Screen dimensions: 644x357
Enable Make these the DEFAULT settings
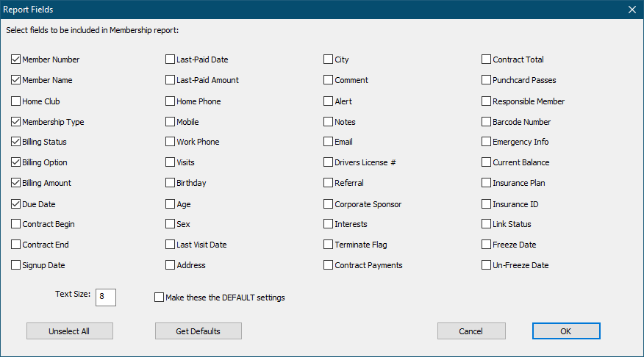tap(160, 297)
